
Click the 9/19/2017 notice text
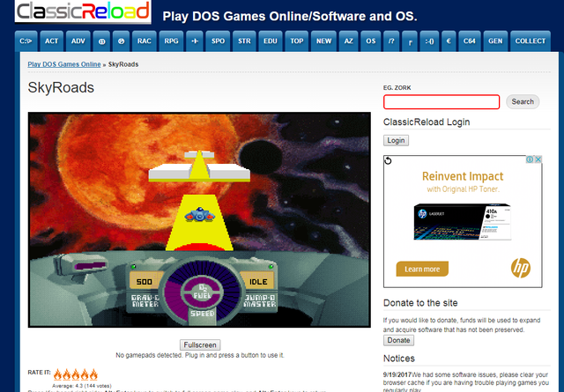coord(465,382)
